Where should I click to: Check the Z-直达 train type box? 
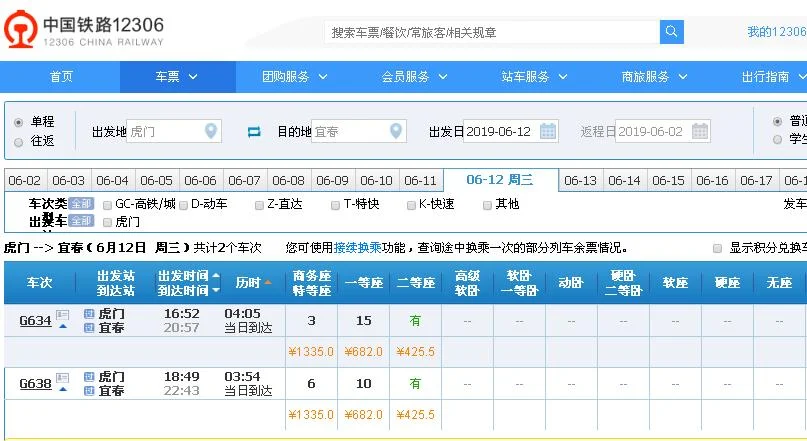pos(259,205)
